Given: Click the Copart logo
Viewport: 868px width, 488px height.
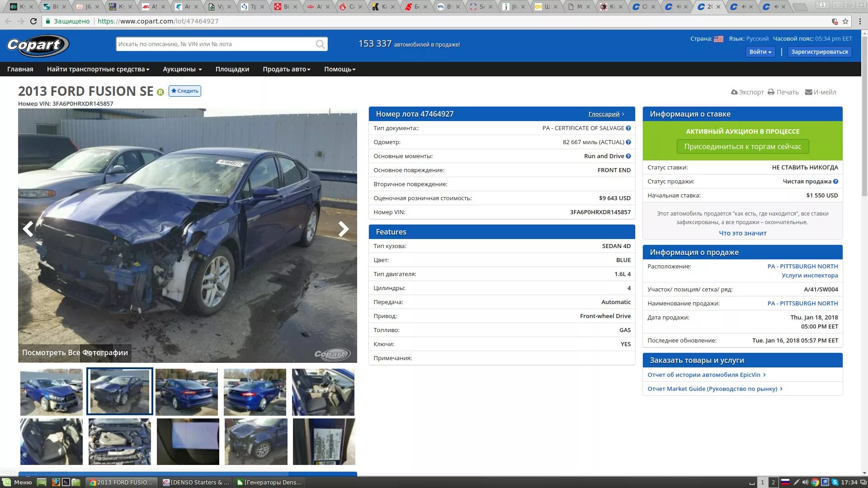Looking at the screenshot, I should (38, 45).
